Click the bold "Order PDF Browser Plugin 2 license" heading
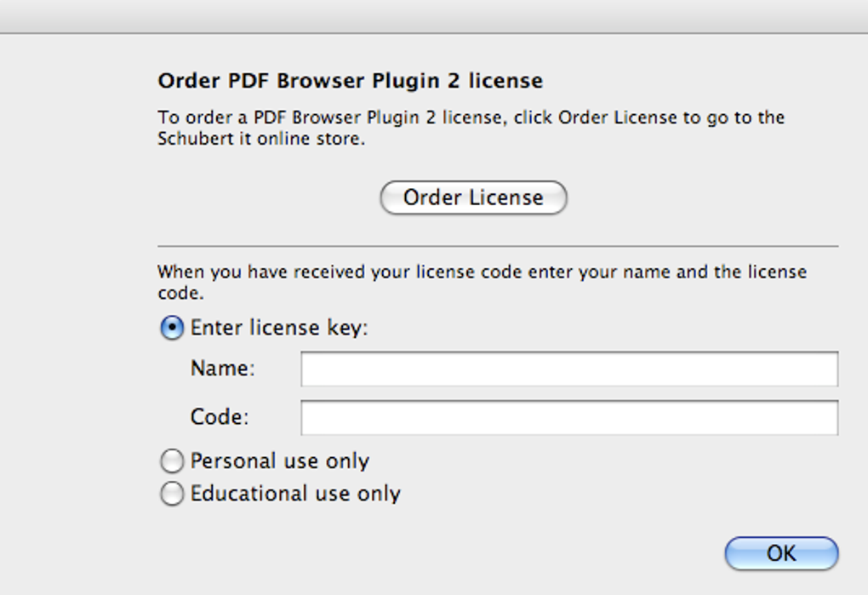868x595 pixels. pyautogui.click(x=350, y=81)
